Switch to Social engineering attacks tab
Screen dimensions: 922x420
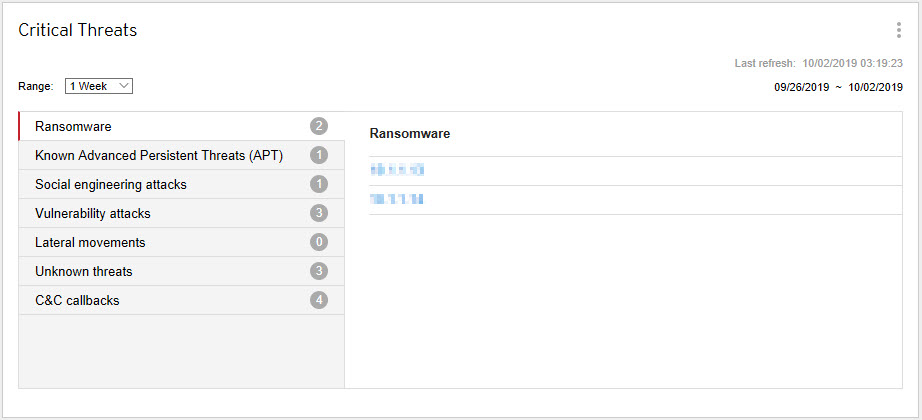pos(110,184)
